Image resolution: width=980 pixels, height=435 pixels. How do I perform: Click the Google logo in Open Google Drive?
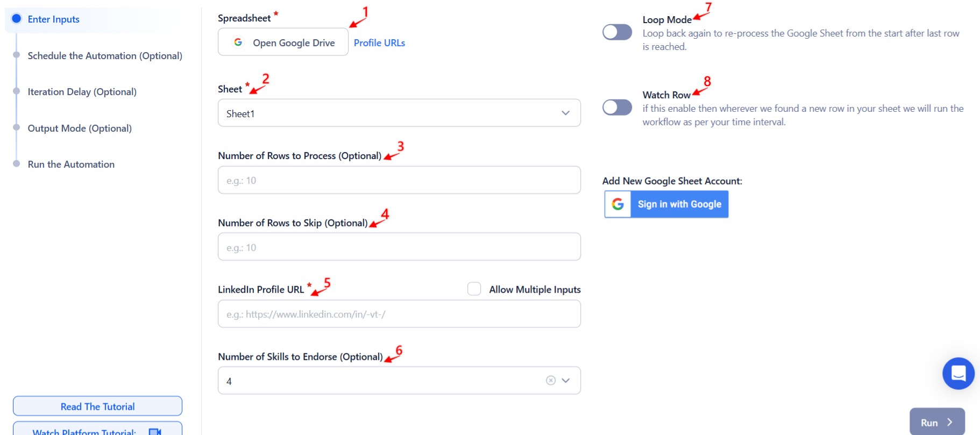[x=238, y=42]
